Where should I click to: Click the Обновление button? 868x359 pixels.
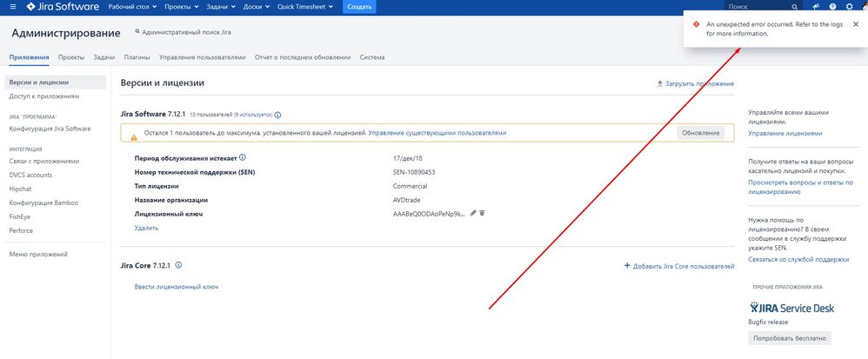[700, 133]
